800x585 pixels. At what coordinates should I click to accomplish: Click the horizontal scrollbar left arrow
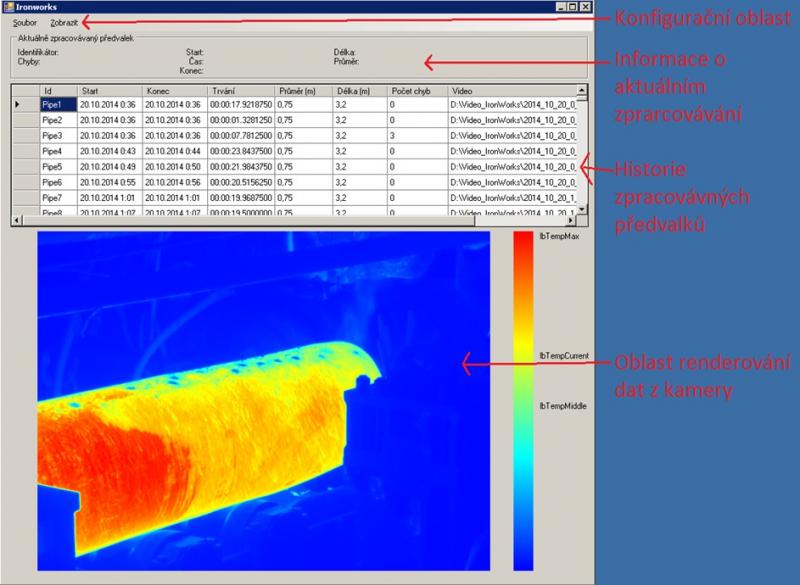(x=16, y=220)
